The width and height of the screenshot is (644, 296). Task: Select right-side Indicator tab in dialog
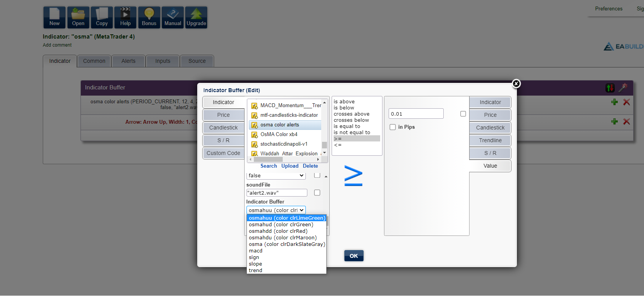click(x=490, y=102)
